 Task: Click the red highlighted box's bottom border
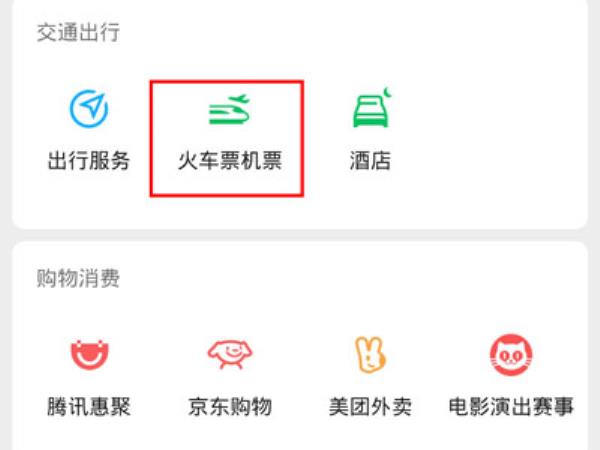coord(227,195)
